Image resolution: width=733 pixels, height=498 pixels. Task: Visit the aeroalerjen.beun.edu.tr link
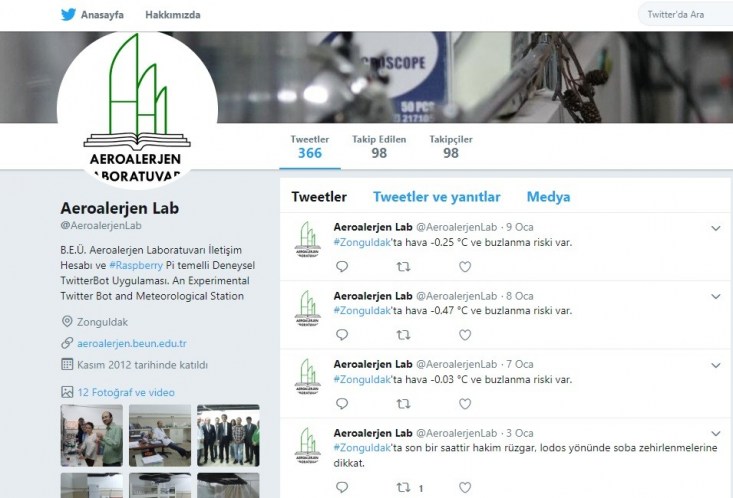(x=132, y=343)
